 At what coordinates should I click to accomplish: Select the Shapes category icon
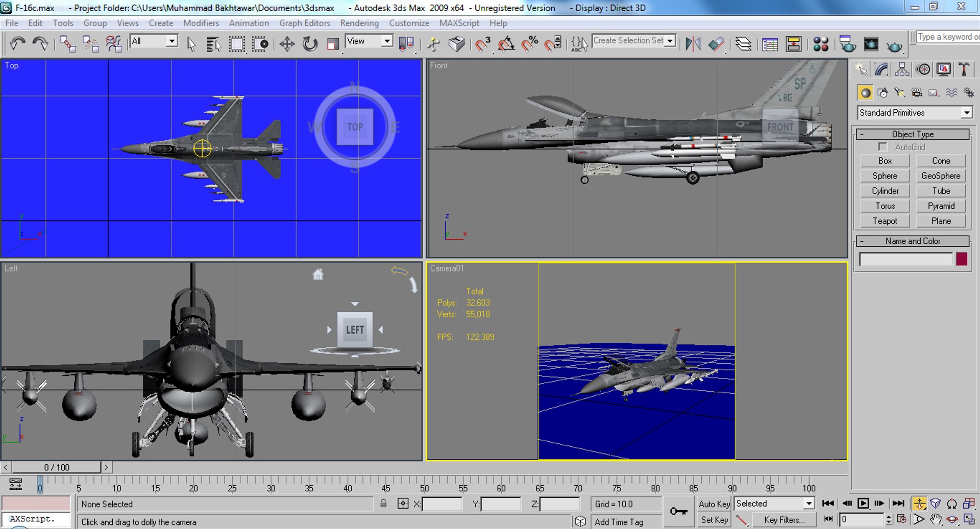pos(883,93)
